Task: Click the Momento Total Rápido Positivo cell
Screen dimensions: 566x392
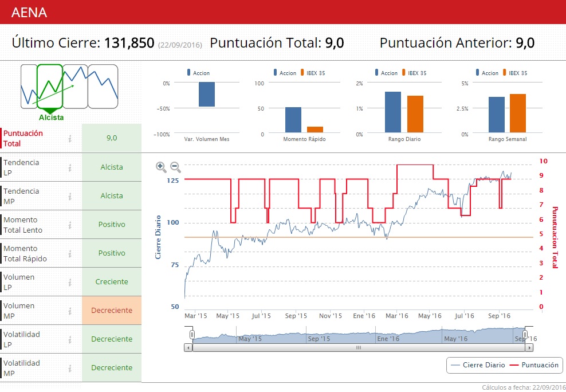Action: click(112, 253)
